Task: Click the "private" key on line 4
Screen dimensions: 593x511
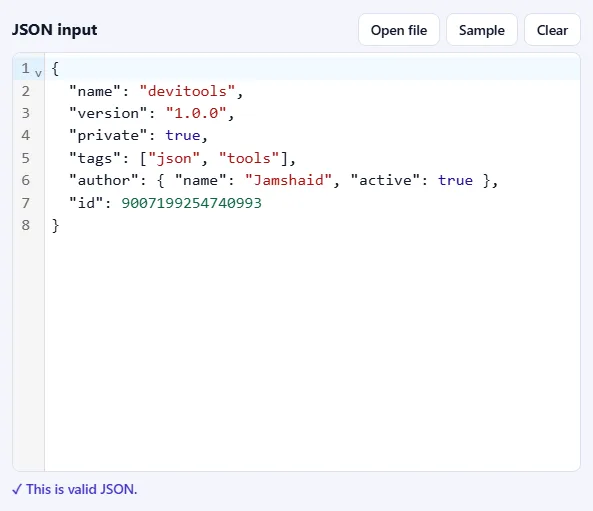Action: tap(108, 135)
